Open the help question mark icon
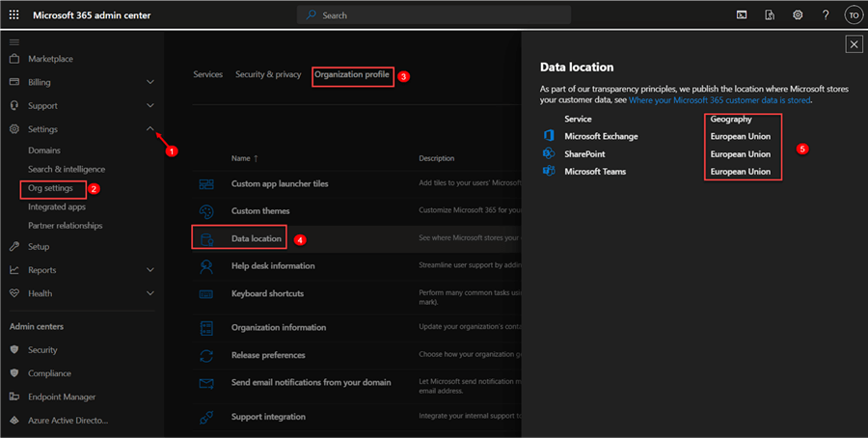Image resolution: width=868 pixels, height=438 pixels. click(x=826, y=14)
